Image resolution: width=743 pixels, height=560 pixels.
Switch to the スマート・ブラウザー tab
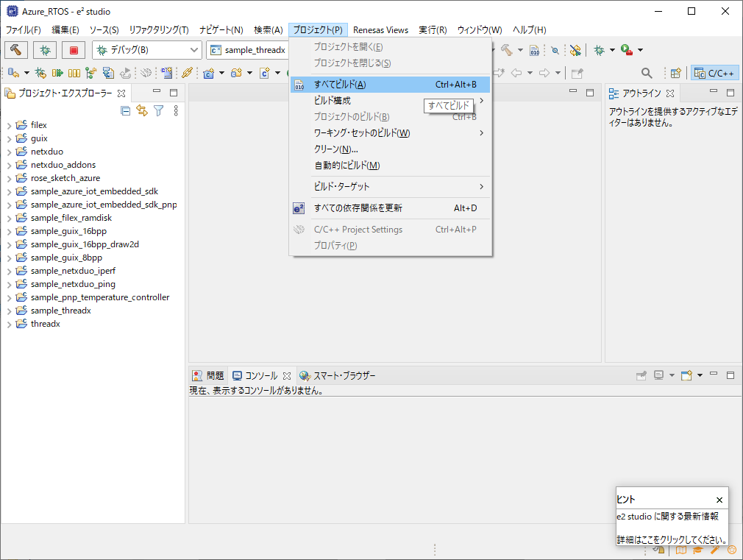click(338, 375)
